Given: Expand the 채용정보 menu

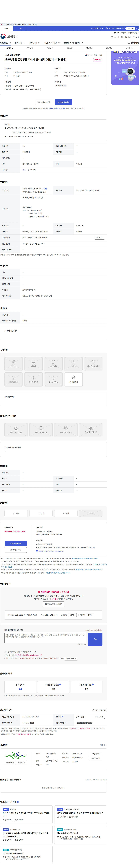Looking at the screenshot, I should tap(5, 43).
